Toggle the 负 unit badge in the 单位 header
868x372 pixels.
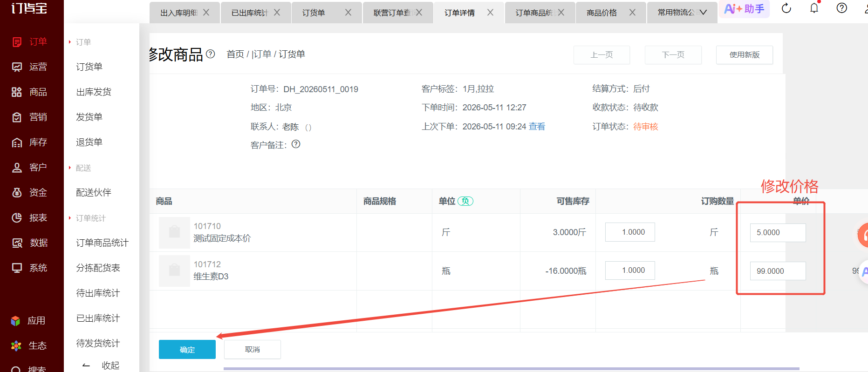coord(465,201)
